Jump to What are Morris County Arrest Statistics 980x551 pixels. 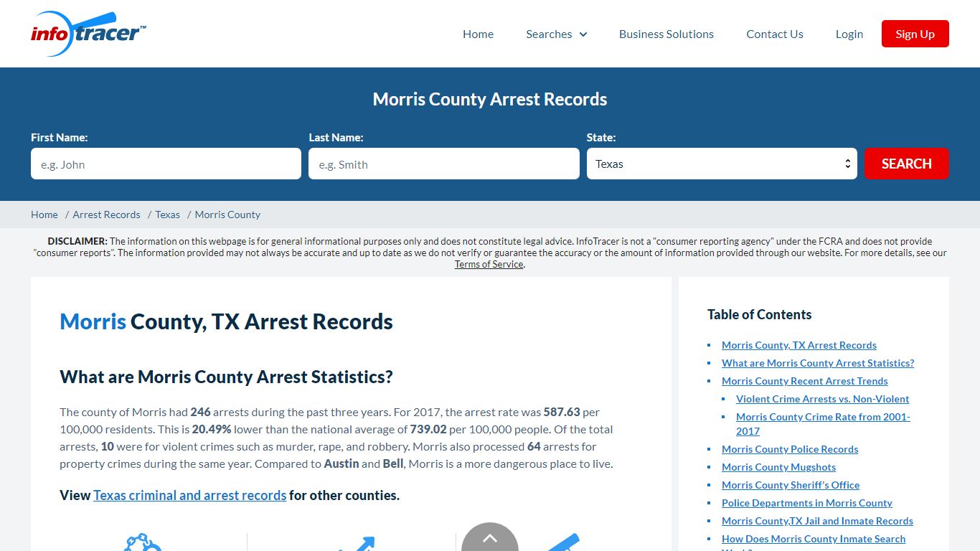coord(818,363)
